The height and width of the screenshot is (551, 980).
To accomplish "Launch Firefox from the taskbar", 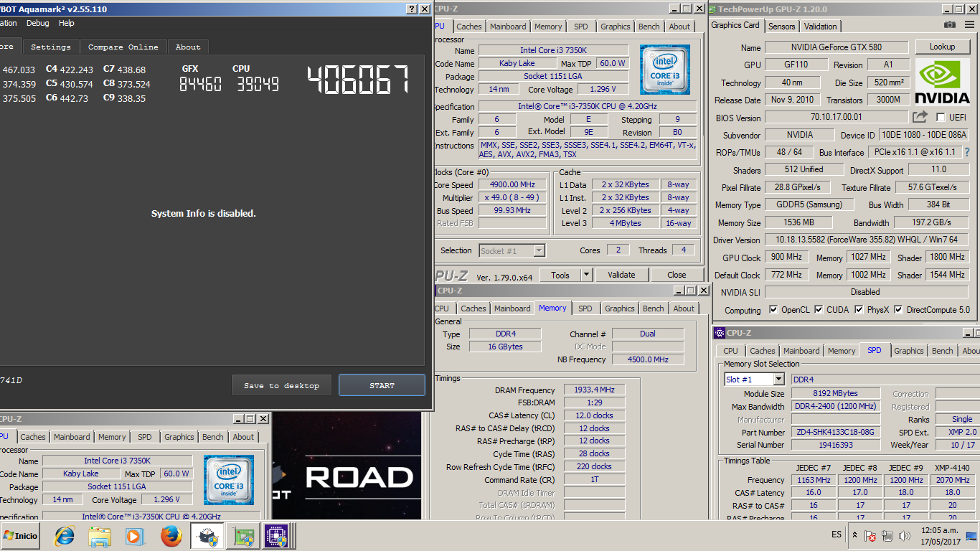I will tap(171, 536).
